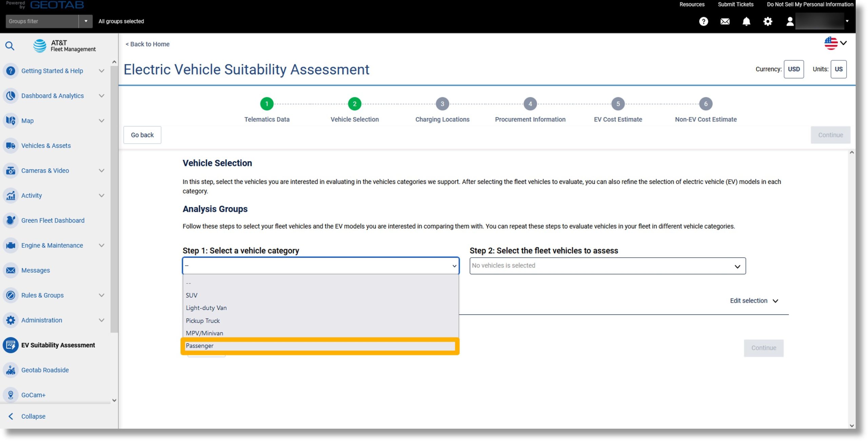The width and height of the screenshot is (868, 441).
Task: Click the notifications bell icon
Action: pyautogui.click(x=746, y=21)
